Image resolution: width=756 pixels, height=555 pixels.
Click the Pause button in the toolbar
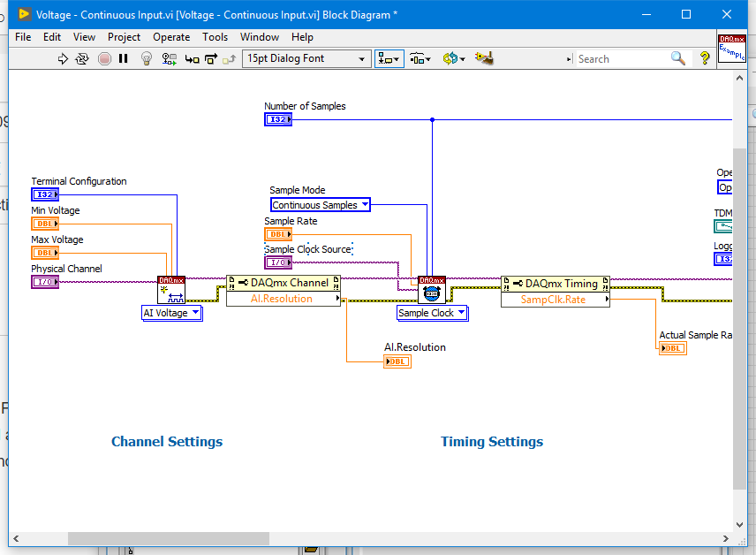124,58
